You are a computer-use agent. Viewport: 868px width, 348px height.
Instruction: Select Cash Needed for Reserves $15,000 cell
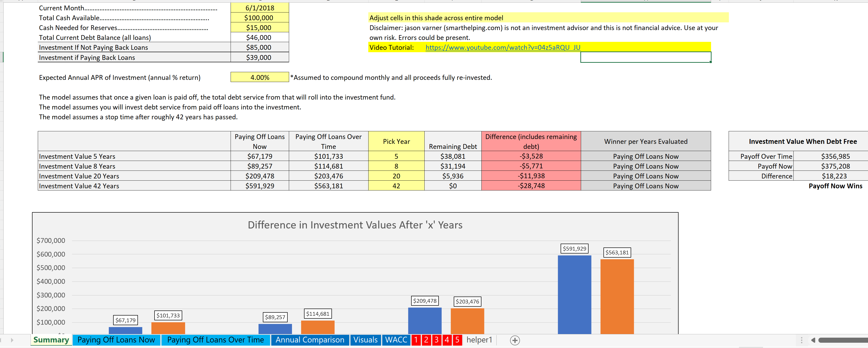coord(260,28)
